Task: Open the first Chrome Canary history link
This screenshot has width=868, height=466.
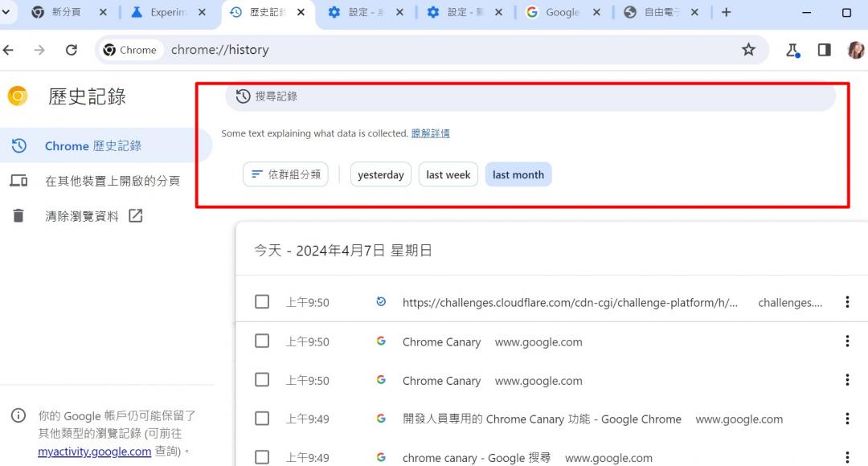Action: point(442,342)
